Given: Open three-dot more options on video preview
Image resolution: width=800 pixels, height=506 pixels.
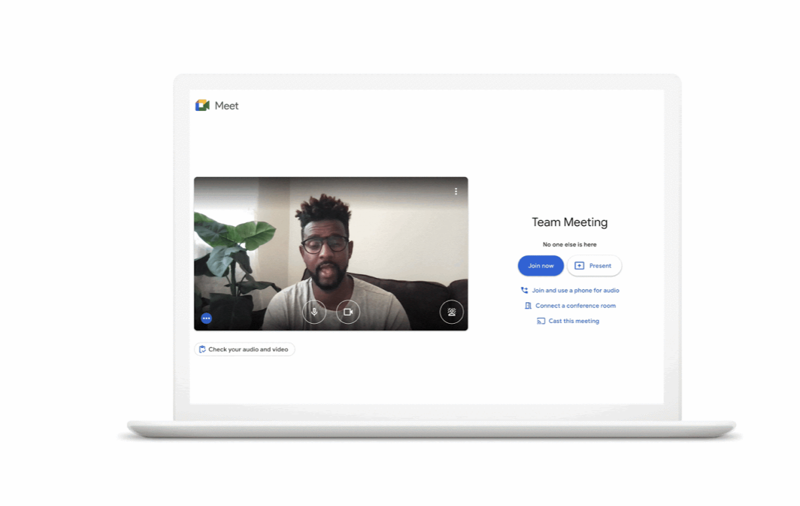Looking at the screenshot, I should pos(456,191).
